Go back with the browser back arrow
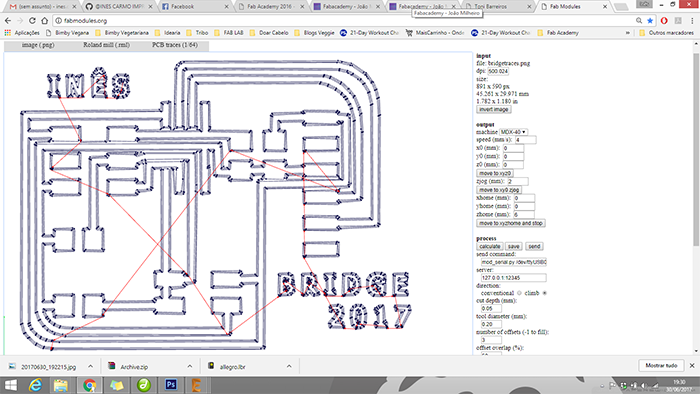Screen dimensions: 700x394 (8, 21)
